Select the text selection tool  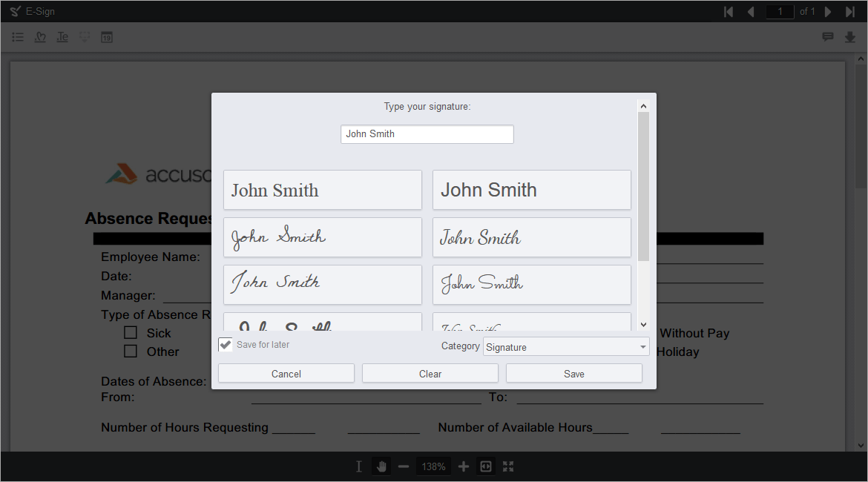[x=358, y=466]
